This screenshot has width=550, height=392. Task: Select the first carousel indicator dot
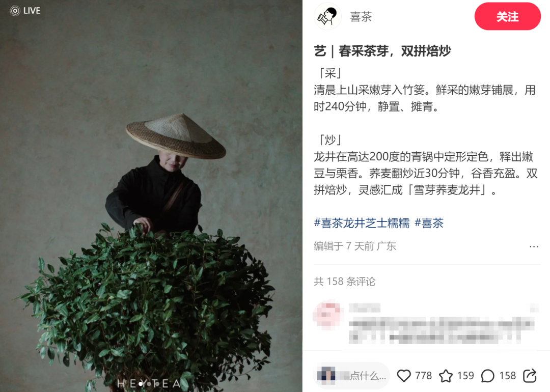141,384
